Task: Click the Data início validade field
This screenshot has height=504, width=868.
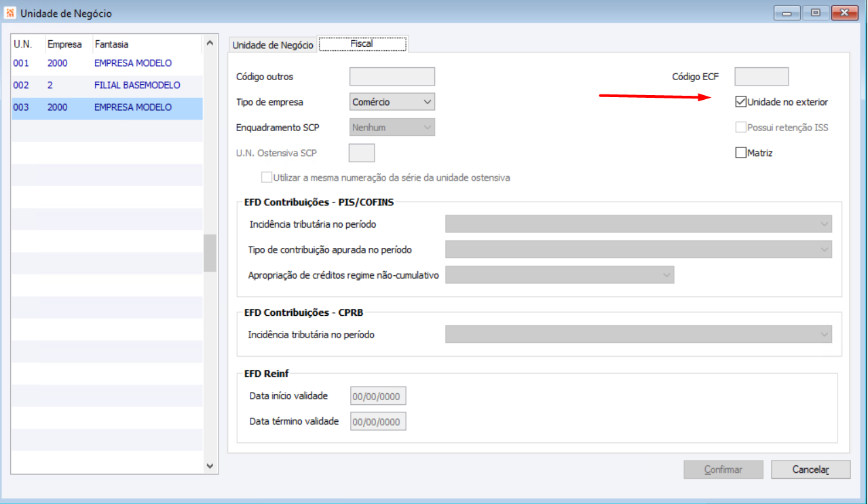Action: (x=378, y=396)
